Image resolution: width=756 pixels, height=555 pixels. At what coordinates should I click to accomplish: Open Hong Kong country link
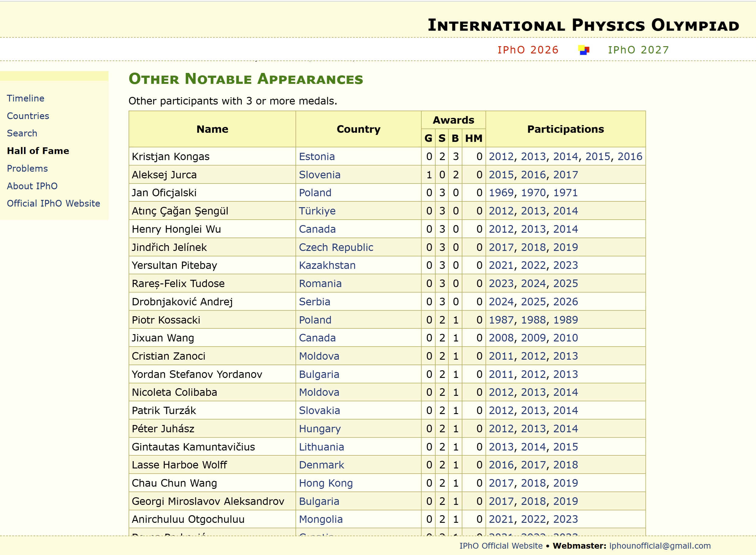coord(326,483)
